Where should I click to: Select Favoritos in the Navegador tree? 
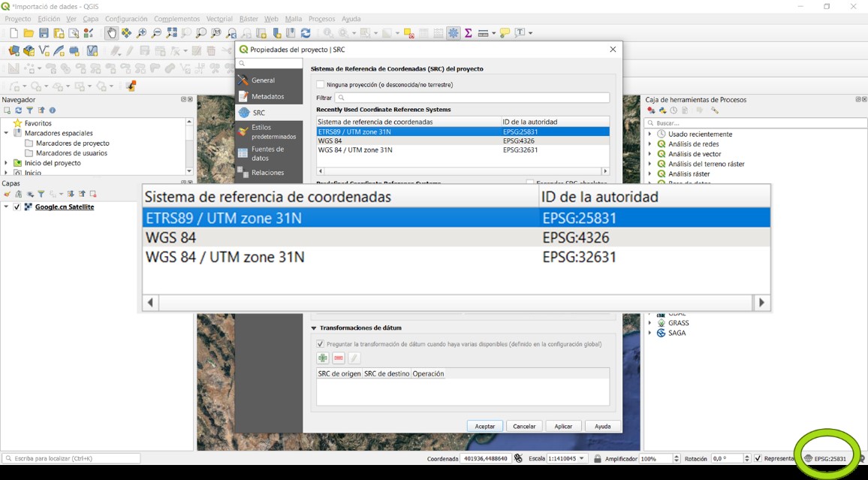(x=38, y=123)
